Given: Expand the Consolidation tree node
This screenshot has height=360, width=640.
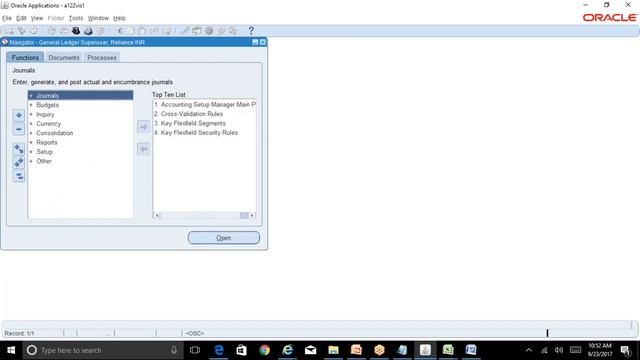Looking at the screenshot, I should 31,133.
